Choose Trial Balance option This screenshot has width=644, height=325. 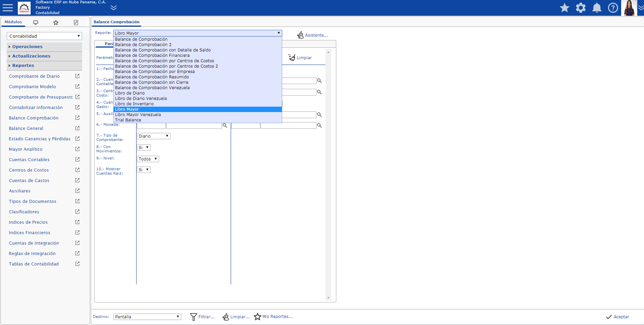point(197,120)
